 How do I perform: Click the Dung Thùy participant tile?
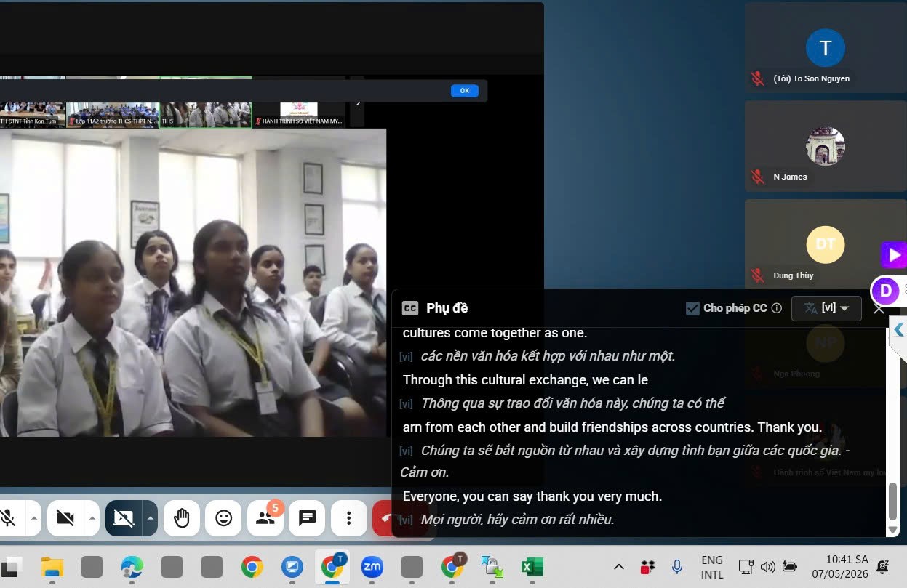[825, 244]
